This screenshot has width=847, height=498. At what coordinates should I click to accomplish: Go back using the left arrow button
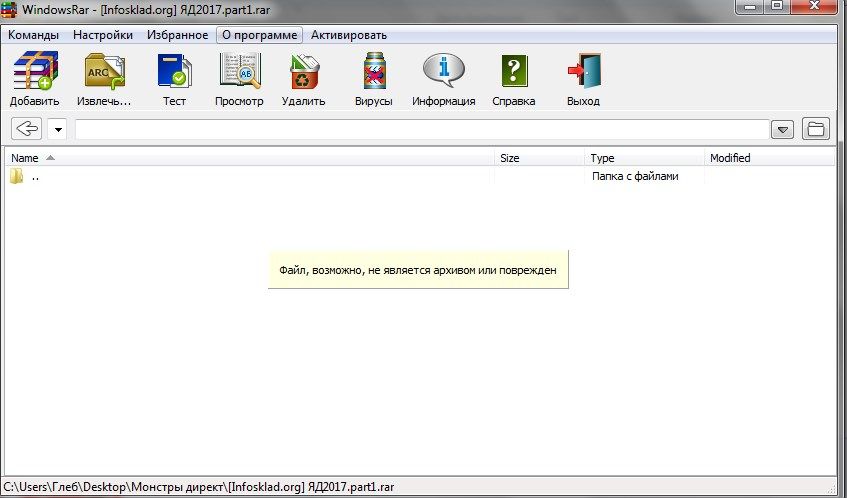26,129
